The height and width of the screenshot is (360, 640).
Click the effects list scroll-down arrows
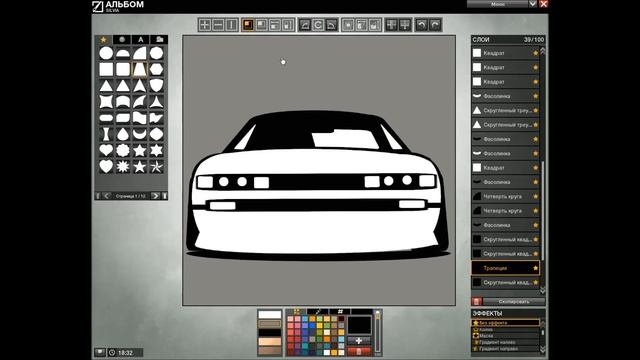542,349
